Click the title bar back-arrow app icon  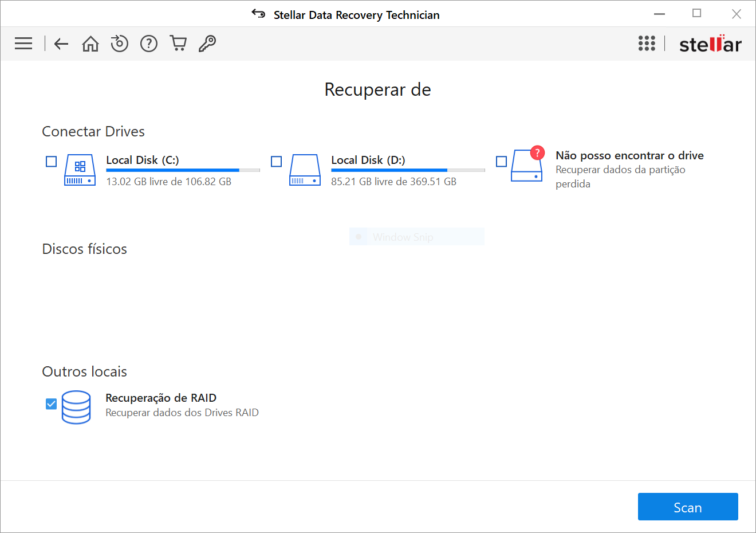point(258,14)
